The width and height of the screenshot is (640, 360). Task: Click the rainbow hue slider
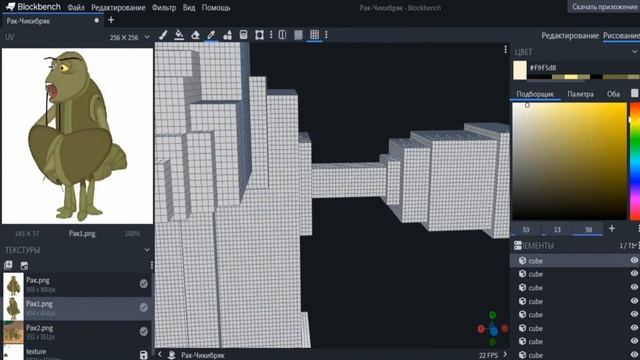click(x=635, y=161)
